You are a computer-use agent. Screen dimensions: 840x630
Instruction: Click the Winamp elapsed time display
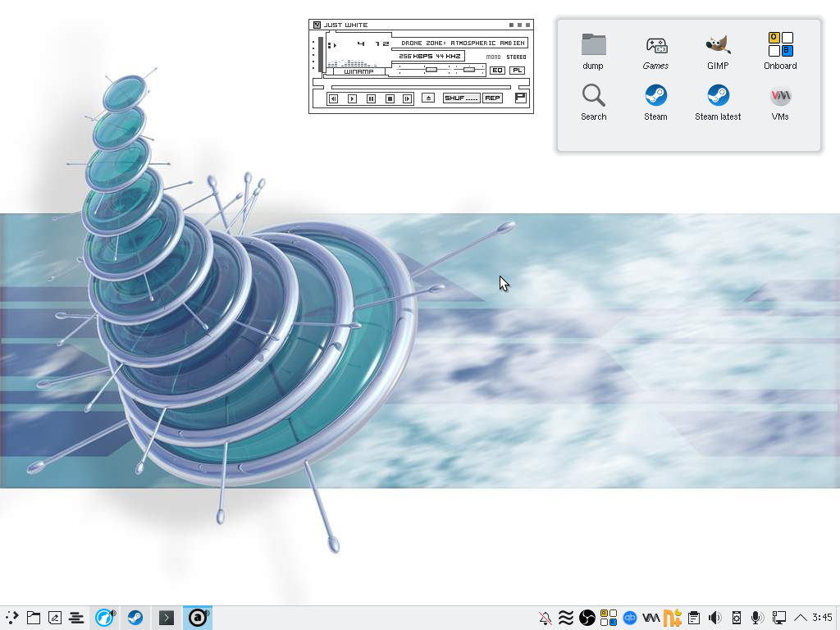pyautogui.click(x=373, y=43)
